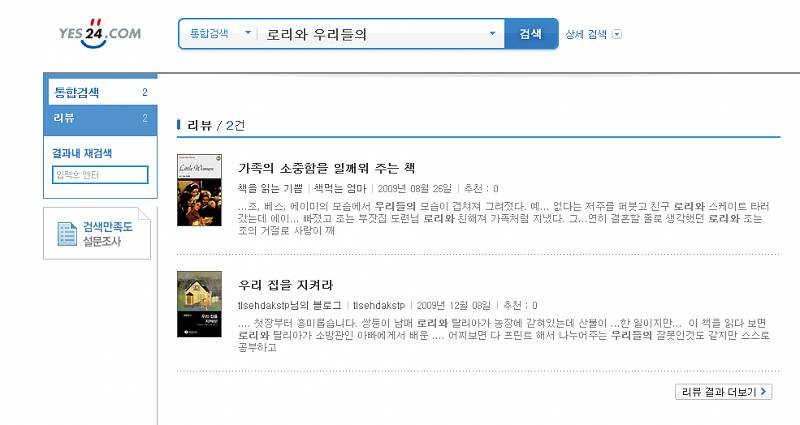
Task: Click the blue 검색 search button
Action: pyautogui.click(x=531, y=34)
